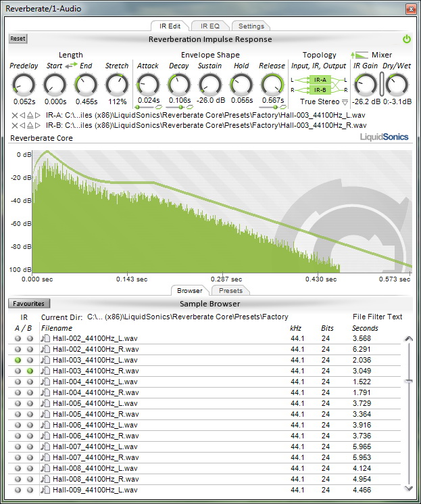Click the Release curve slider
This screenshot has width=421, height=504.
269,107
